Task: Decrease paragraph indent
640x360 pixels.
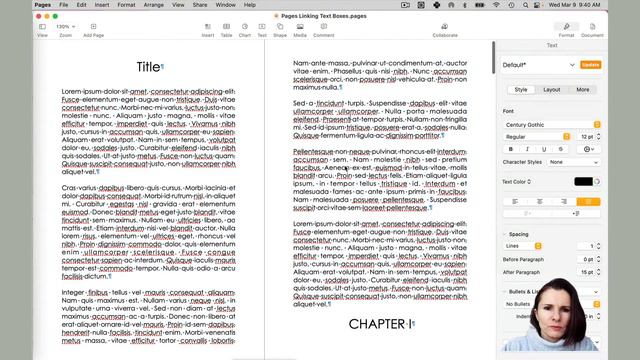Action: click(527, 213)
